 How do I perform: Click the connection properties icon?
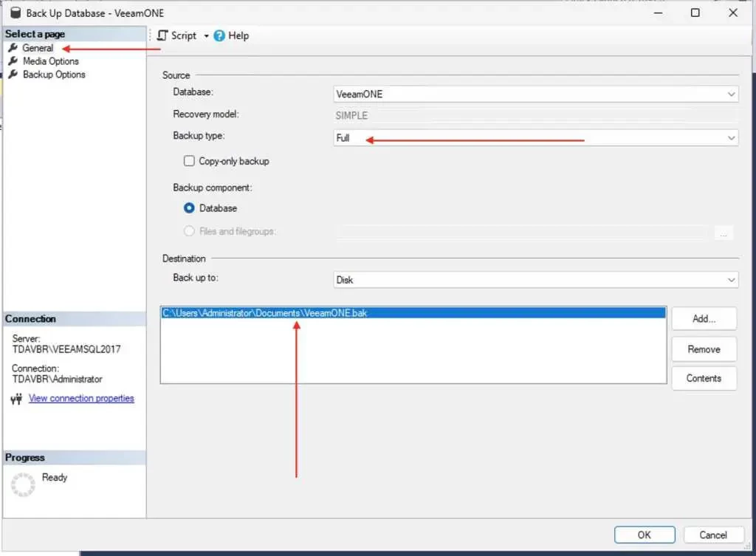(16, 399)
